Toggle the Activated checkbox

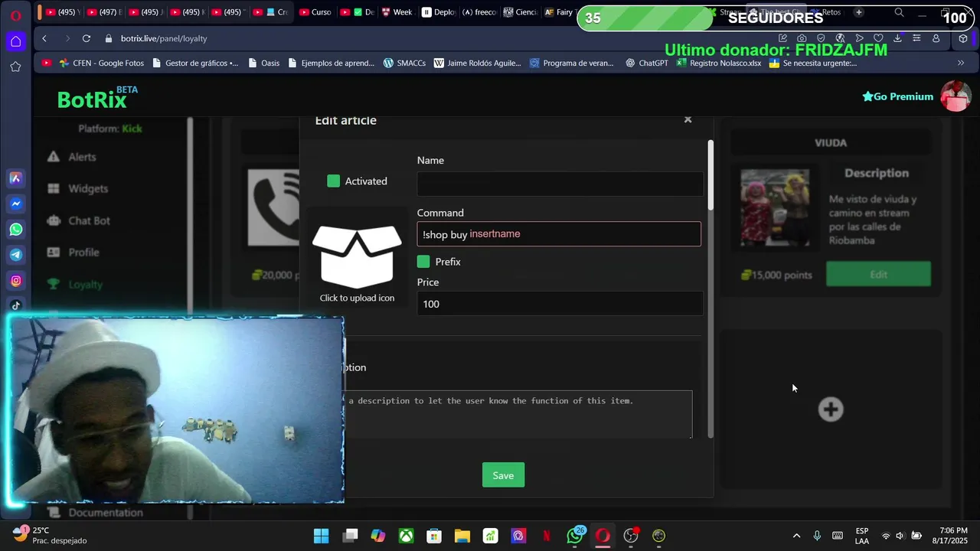(x=333, y=181)
